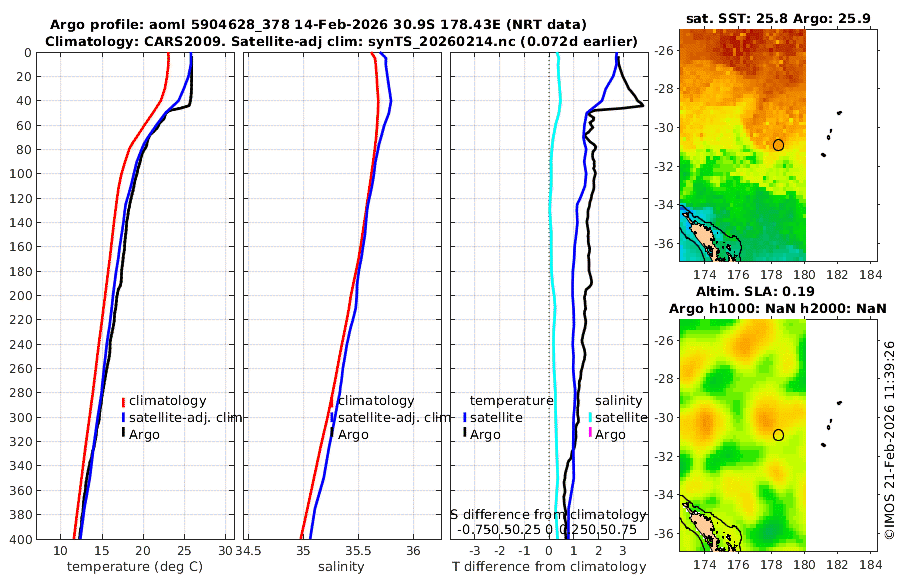Click the '-30' latitude tick on the SST map
The image size is (900, 580).
pos(664,127)
